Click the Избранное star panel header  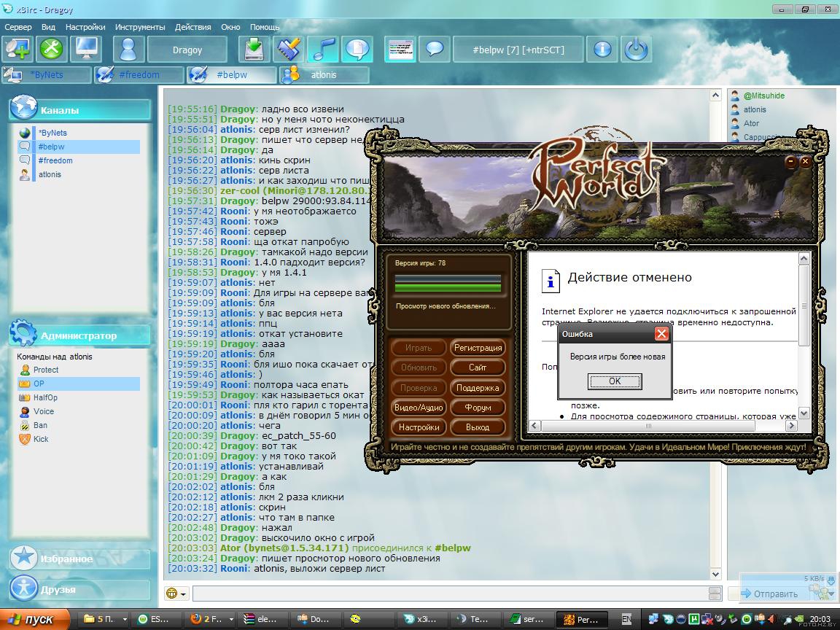coord(79,559)
